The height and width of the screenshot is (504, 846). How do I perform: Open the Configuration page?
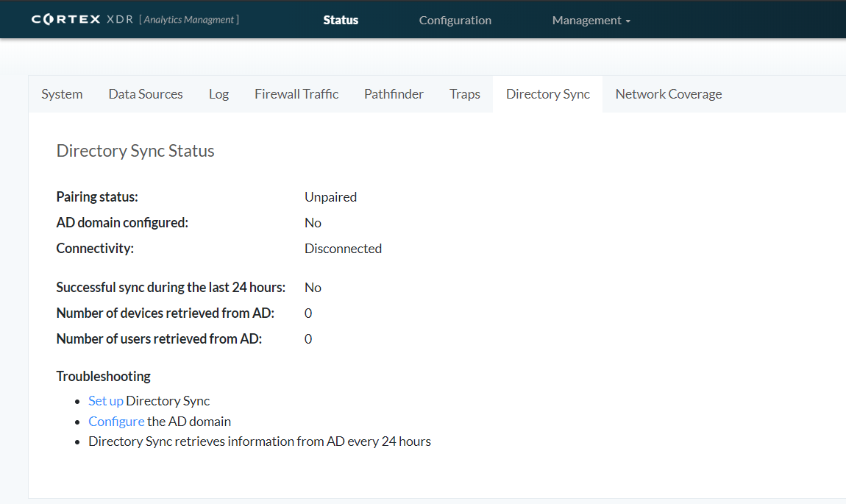point(455,21)
